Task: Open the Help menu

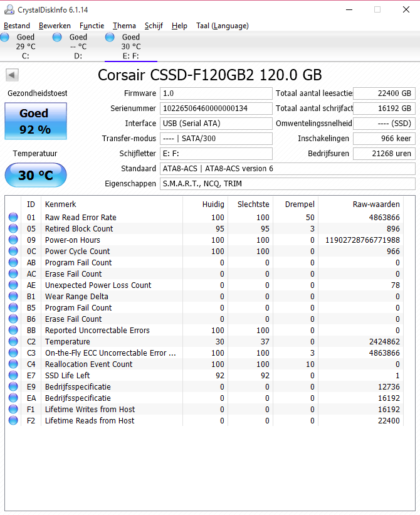Action: tap(179, 26)
